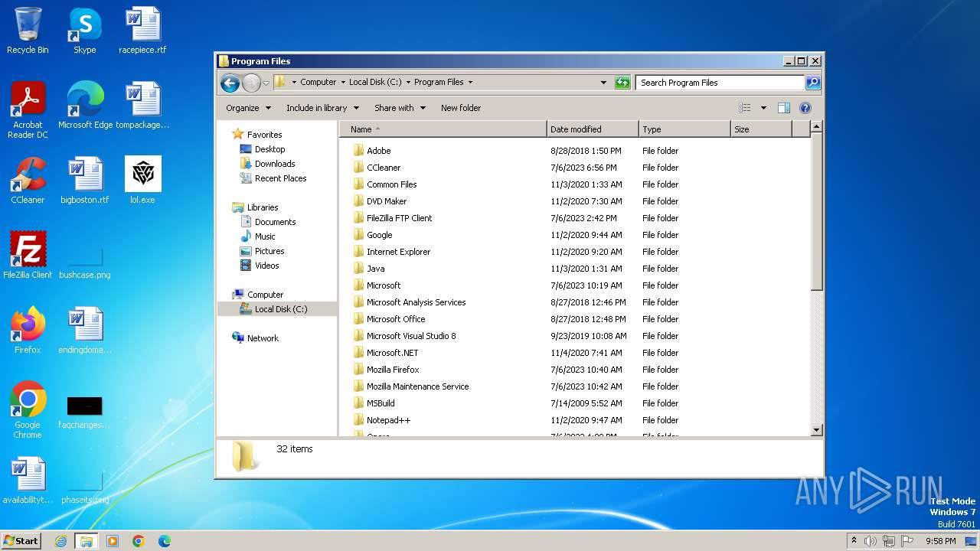Launch Skype from the desktop
The image size is (980, 551).
84,31
